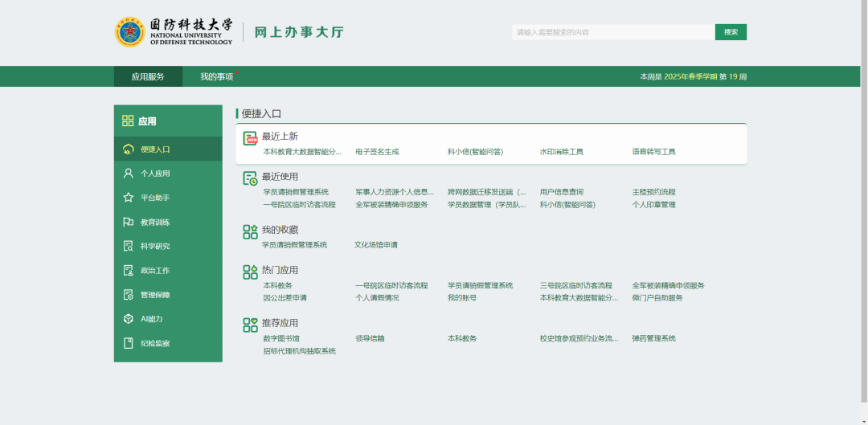This screenshot has height=425, width=868.
Task: Click the search content input field
Action: 613,32
